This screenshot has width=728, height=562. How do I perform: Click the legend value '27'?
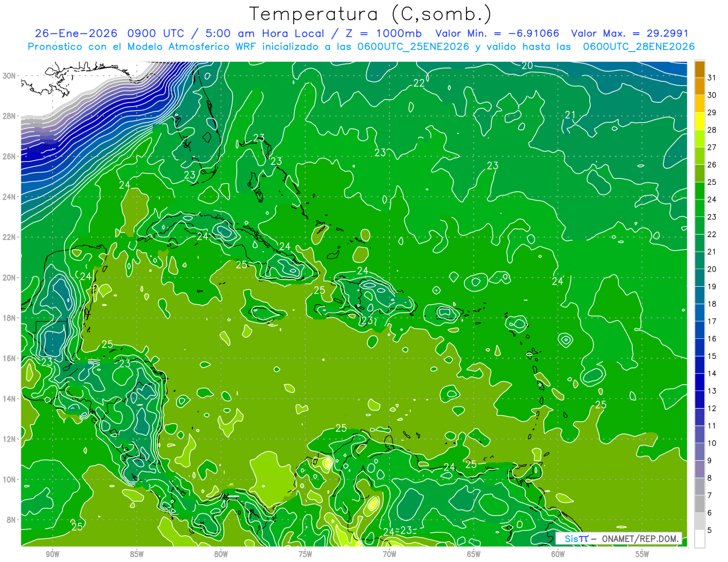pyautogui.click(x=712, y=147)
